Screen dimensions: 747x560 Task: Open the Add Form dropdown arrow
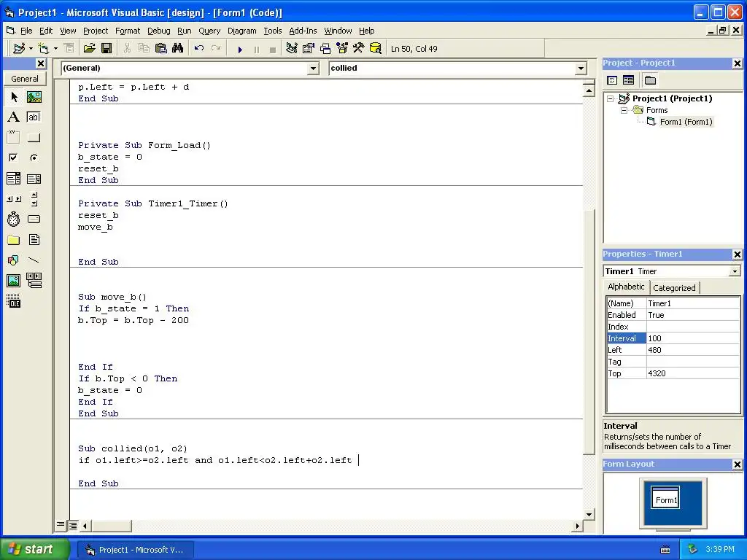[x=55, y=49]
